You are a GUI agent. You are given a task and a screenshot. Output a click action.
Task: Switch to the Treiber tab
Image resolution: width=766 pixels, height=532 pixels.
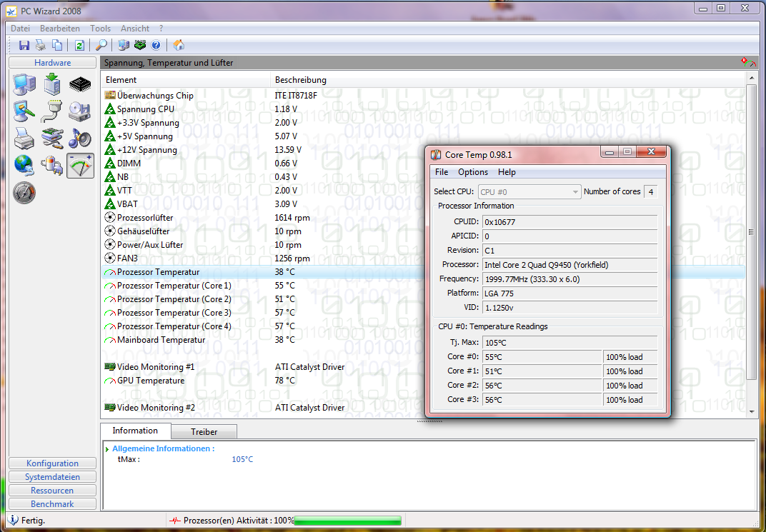(204, 432)
